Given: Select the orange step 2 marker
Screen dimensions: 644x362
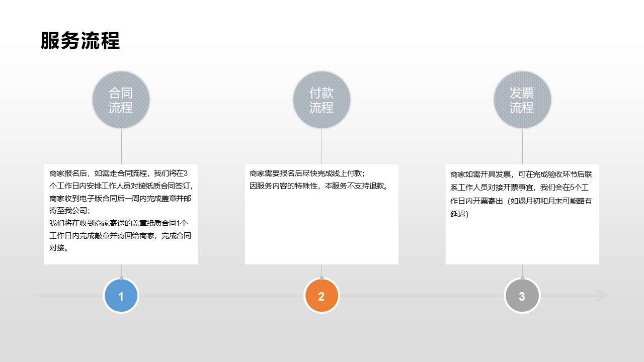Looking at the screenshot, I should pyautogui.click(x=321, y=296).
